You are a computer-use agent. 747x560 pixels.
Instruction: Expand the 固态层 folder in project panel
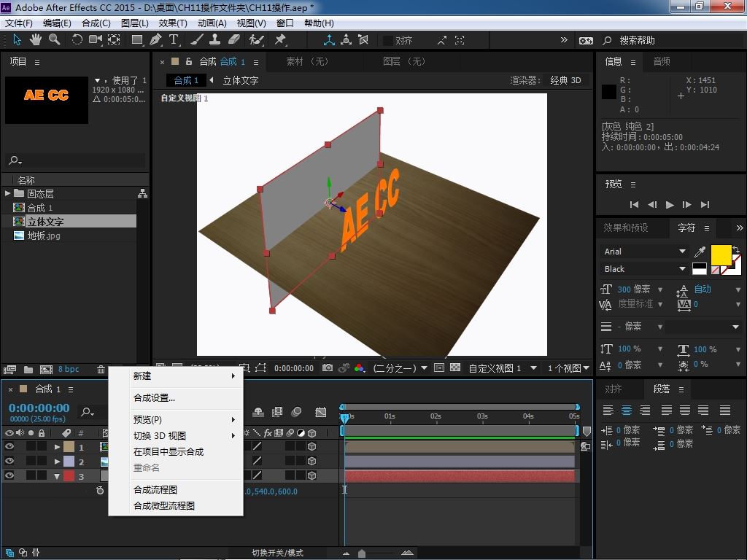pos(7,193)
